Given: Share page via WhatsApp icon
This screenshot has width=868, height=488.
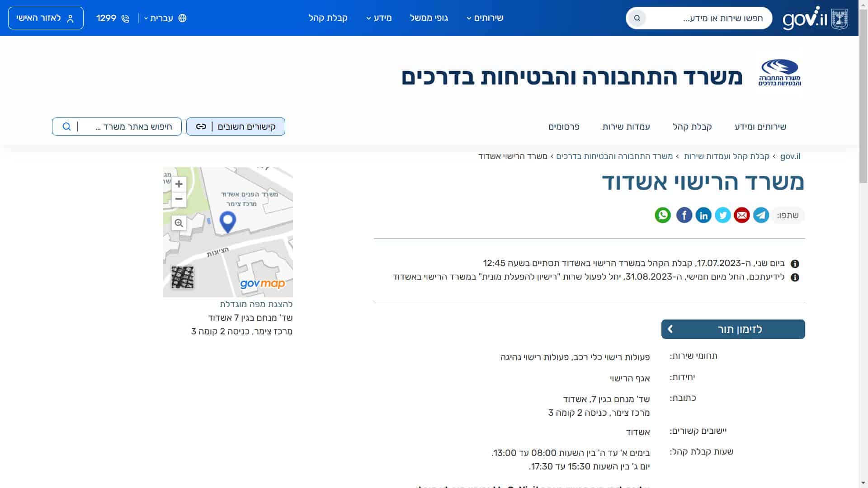Looking at the screenshot, I should click(663, 215).
